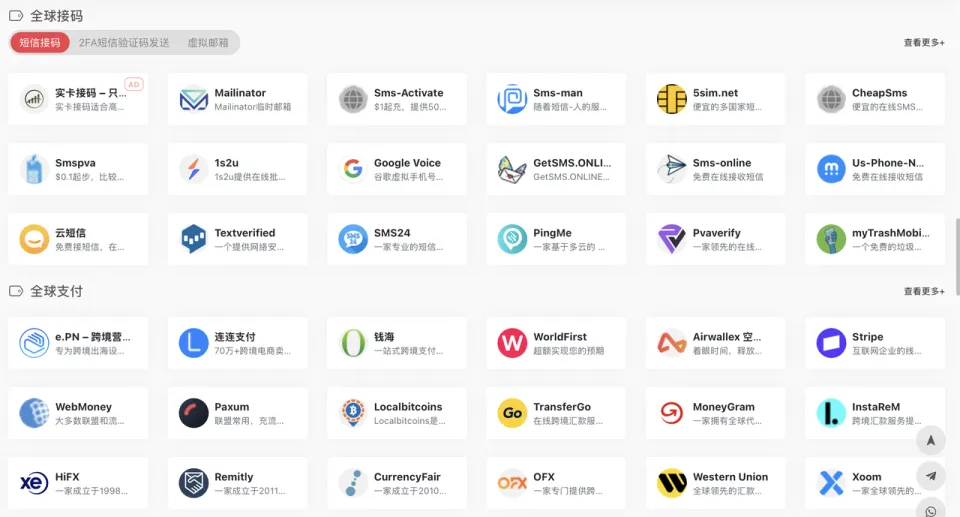Open the 钱海 payment card title
The height and width of the screenshot is (517, 960).
384,336
